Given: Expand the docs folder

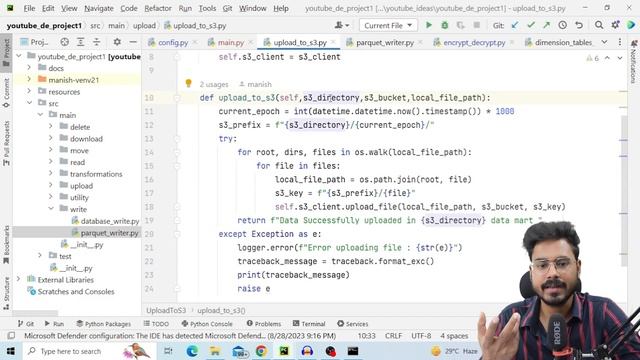Looking at the screenshot, I should (x=29, y=68).
